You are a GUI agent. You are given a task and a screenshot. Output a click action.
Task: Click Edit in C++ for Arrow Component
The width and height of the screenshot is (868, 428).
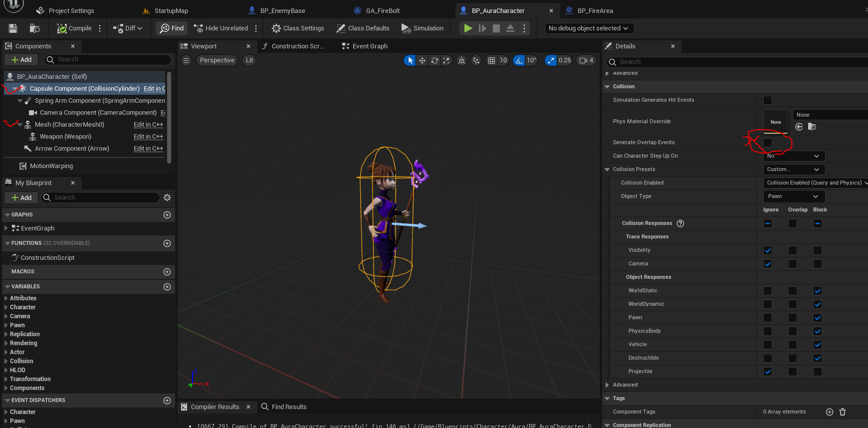pos(148,149)
